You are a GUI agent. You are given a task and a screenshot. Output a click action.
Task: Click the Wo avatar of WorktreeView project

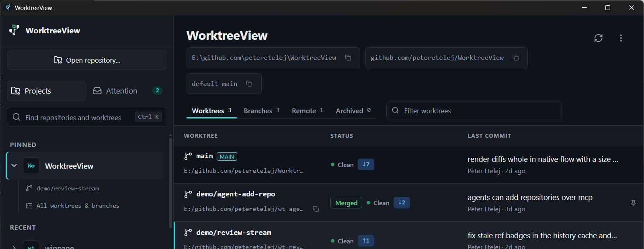tap(31, 165)
